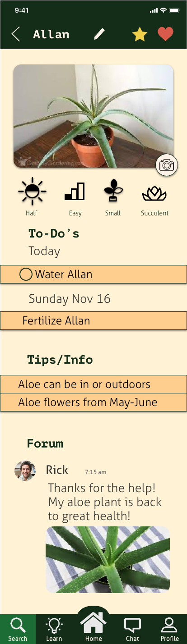Toggle the yellow star favorite icon
Viewport: 187px width, 644px height.
(x=140, y=34)
